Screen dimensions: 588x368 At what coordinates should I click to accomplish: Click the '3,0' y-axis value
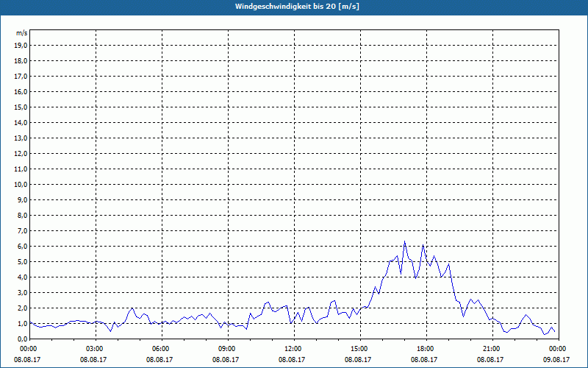22,292
